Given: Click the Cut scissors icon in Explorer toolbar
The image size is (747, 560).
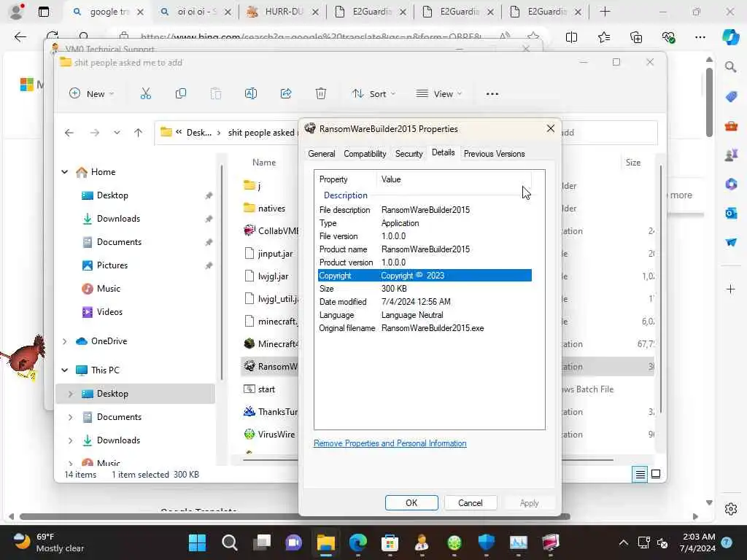Looking at the screenshot, I should 146,94.
